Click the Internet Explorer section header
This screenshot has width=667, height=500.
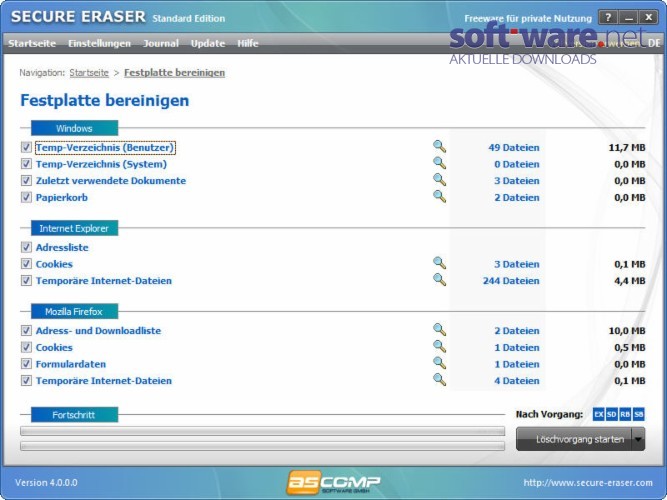74,228
